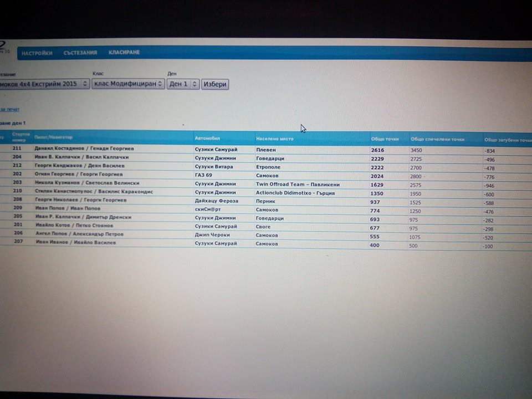Screen dimensions: 532x399
Task: Select row Иван В. Калпачки / Васил Калпачки
Action: click(x=266, y=158)
